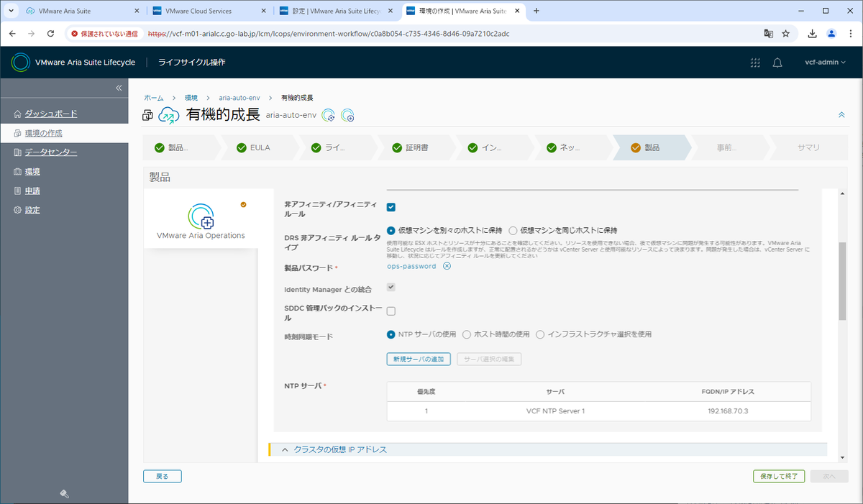This screenshot has width=863, height=504.
Task: Click the copy icon next to title
Action: 148,115
